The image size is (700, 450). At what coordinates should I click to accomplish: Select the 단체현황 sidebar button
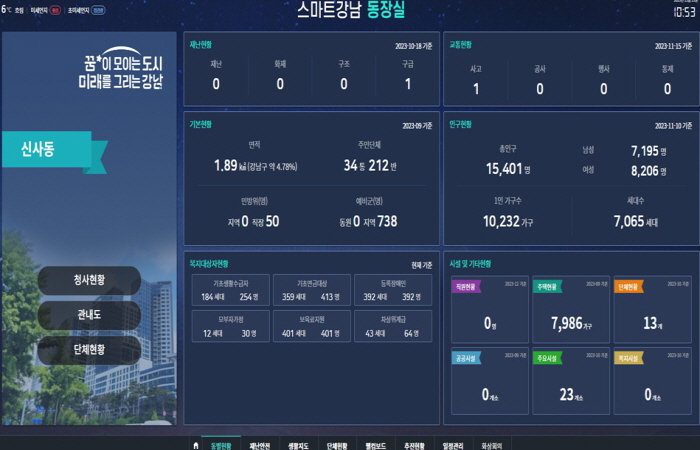click(89, 350)
